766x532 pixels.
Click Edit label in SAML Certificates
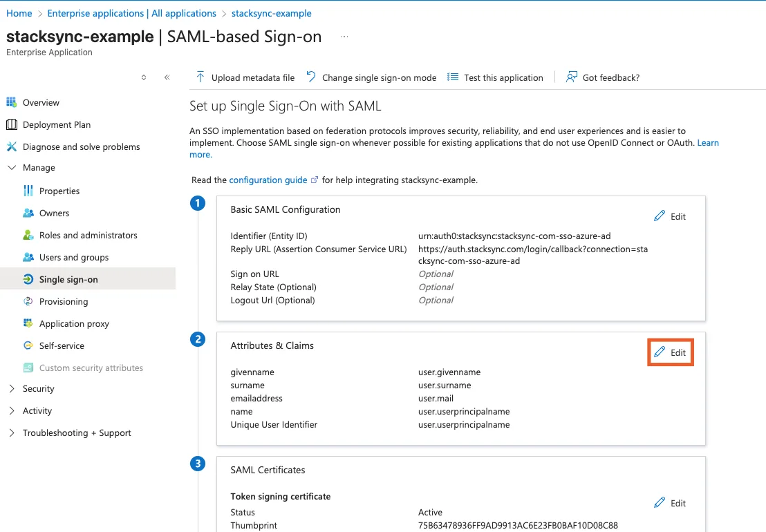point(678,503)
